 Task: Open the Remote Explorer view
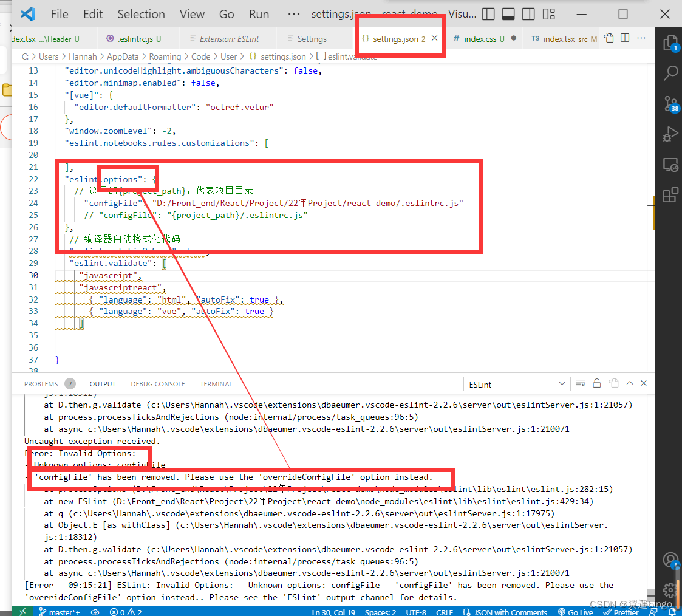(670, 165)
